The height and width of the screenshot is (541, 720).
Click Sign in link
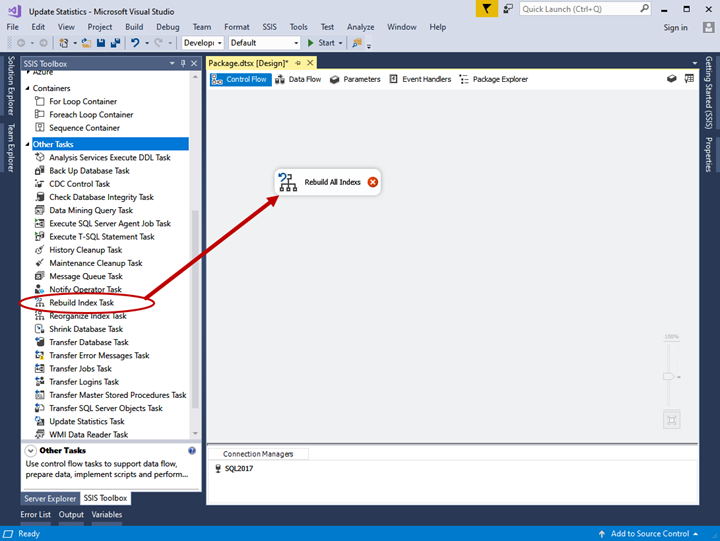[x=675, y=28]
